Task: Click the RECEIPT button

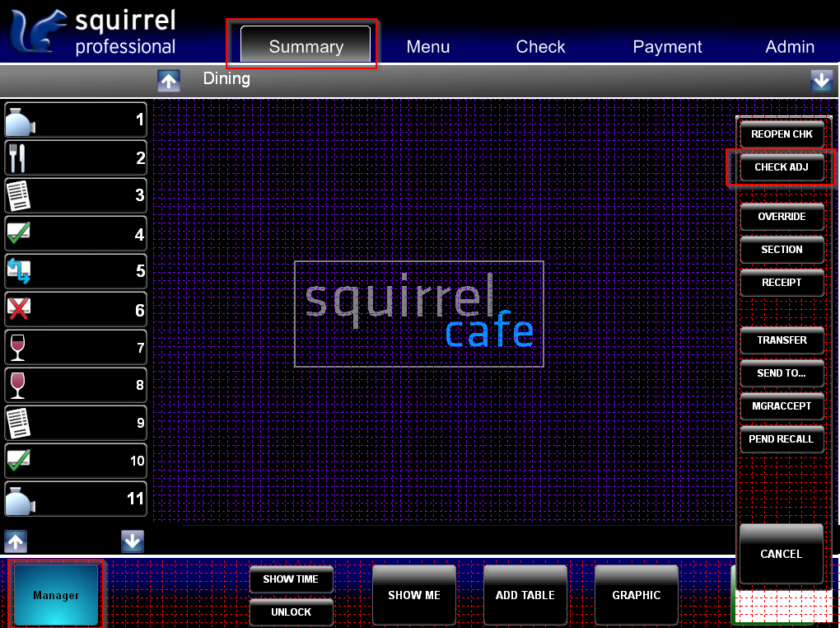Action: [x=782, y=283]
